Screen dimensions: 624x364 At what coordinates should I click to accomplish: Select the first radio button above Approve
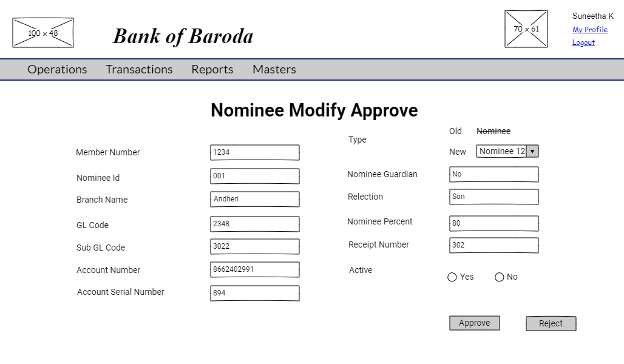452,277
